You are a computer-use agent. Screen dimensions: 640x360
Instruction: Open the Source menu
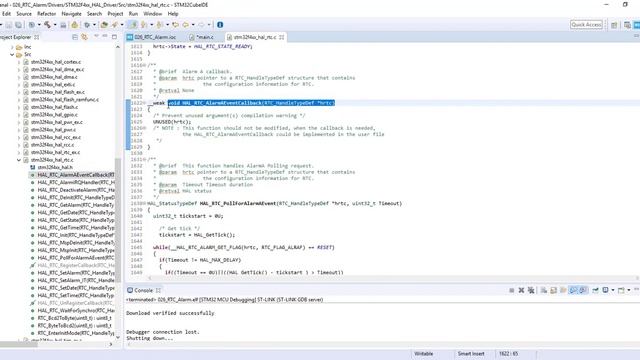24,13
